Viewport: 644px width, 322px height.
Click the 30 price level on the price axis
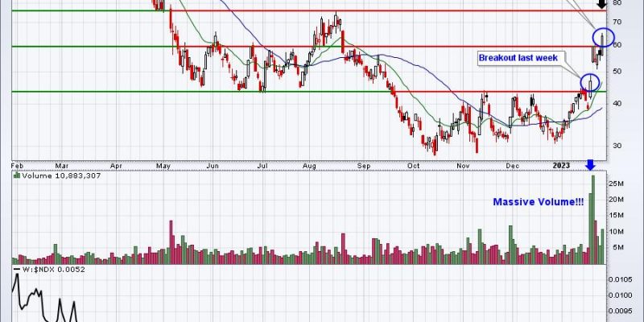pos(617,146)
